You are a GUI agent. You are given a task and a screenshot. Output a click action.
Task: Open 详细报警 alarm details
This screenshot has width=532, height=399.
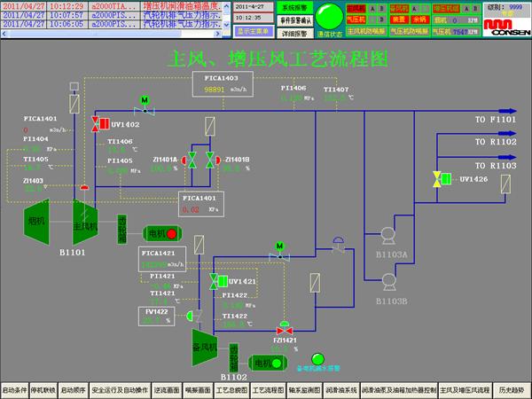(x=295, y=34)
